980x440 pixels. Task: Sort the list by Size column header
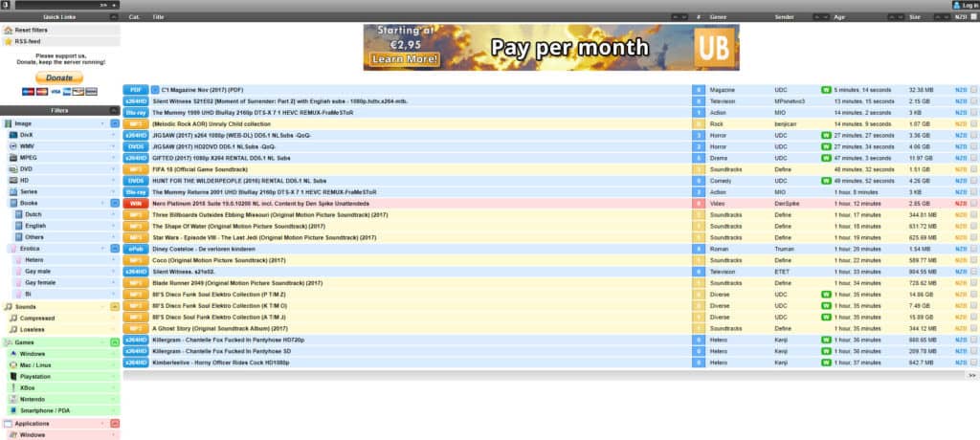[x=914, y=17]
